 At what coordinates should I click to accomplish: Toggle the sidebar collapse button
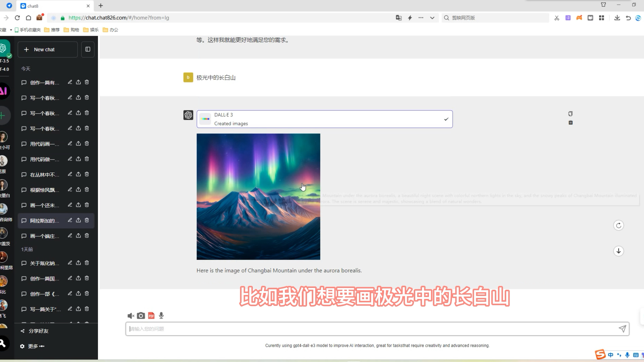[88, 50]
